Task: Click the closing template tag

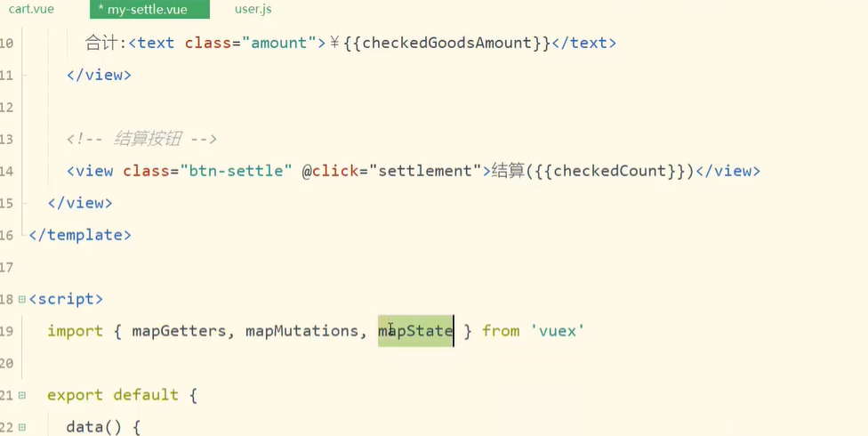Action: click(x=80, y=235)
